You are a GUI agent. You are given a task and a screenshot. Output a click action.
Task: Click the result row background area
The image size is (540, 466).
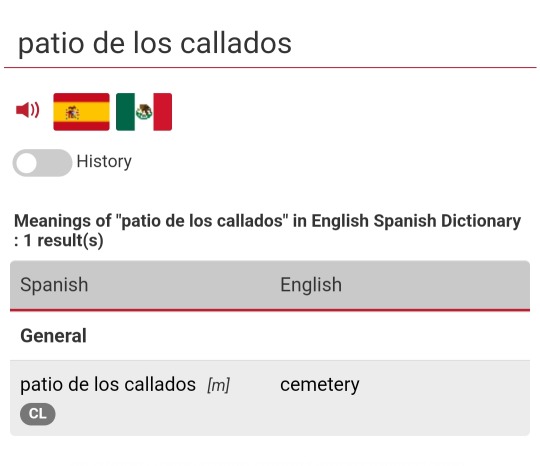pyautogui.click(x=270, y=398)
